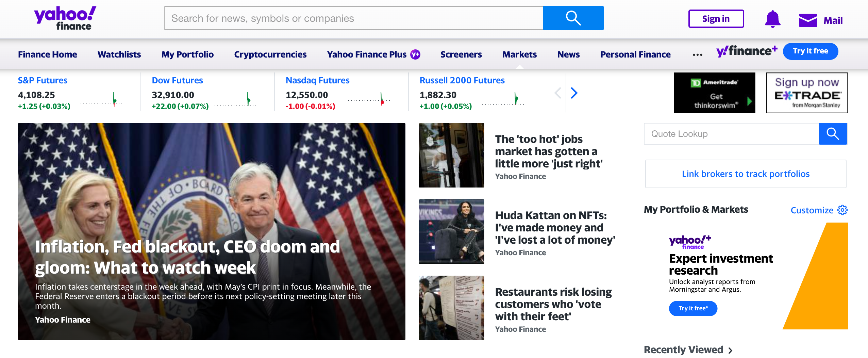Viewport: 868px width, 358px height.
Task: Click Dow change +22.00 (+0.07%)
Action: 180,106
